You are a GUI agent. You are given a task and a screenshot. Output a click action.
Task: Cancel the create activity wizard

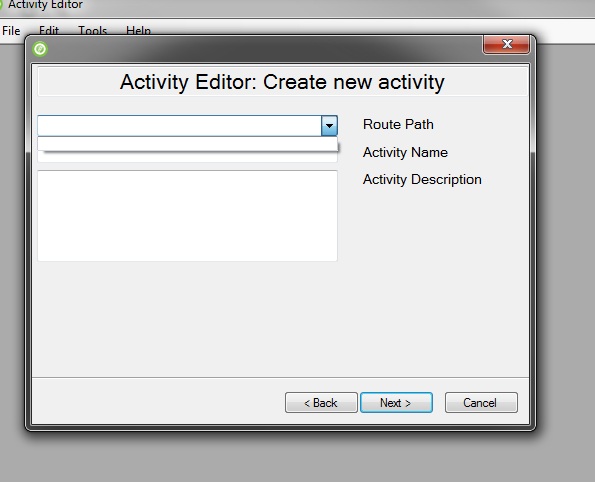(x=481, y=402)
